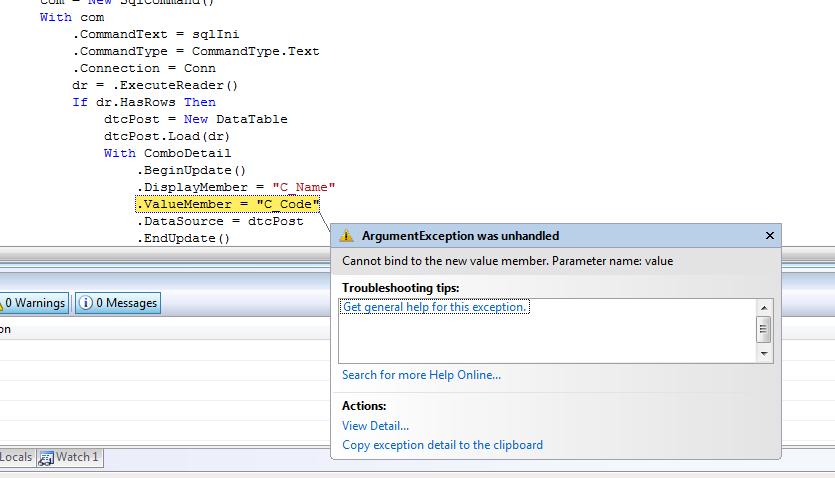
Task: Open View Detail... for the exception
Action: click(x=375, y=426)
